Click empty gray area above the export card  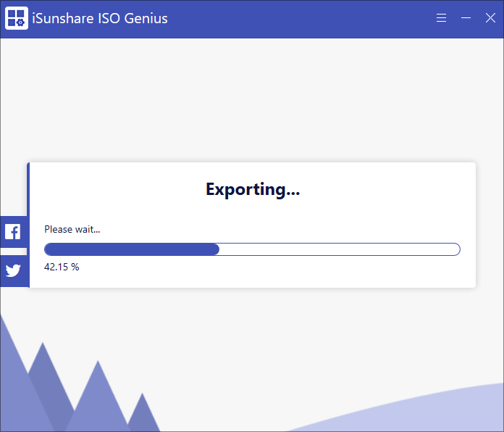point(252,101)
